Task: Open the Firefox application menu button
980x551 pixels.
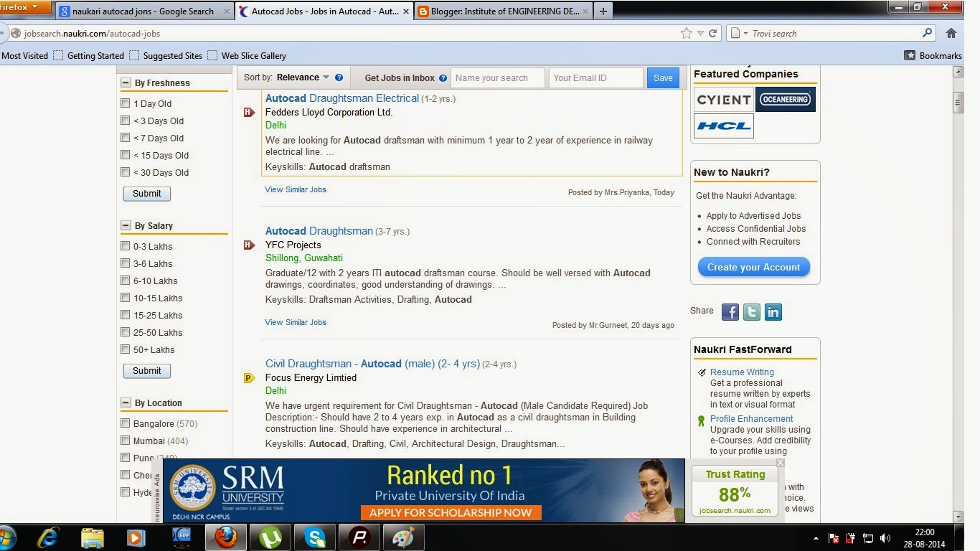Action: [25, 7]
